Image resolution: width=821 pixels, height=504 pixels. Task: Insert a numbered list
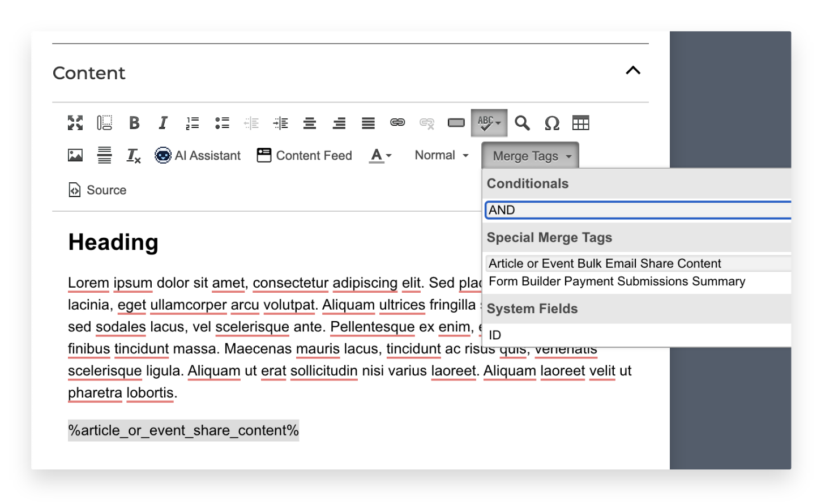[193, 122]
